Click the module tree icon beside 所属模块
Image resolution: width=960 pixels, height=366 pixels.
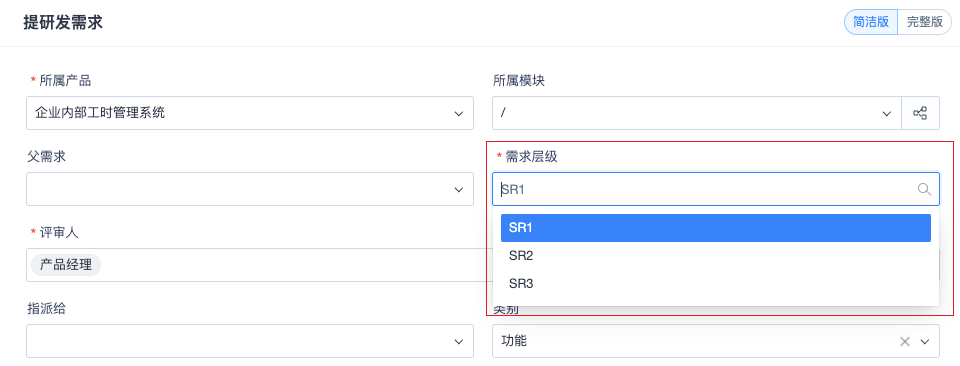pos(920,113)
